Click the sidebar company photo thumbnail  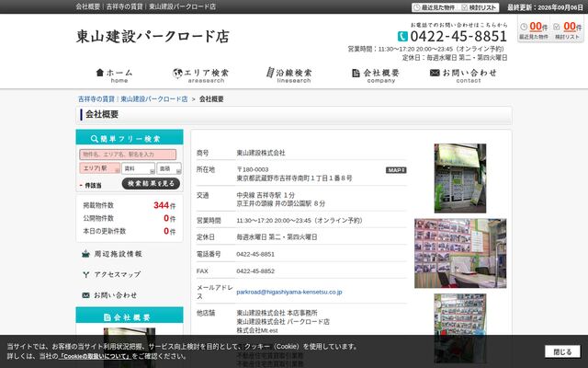click(x=130, y=348)
